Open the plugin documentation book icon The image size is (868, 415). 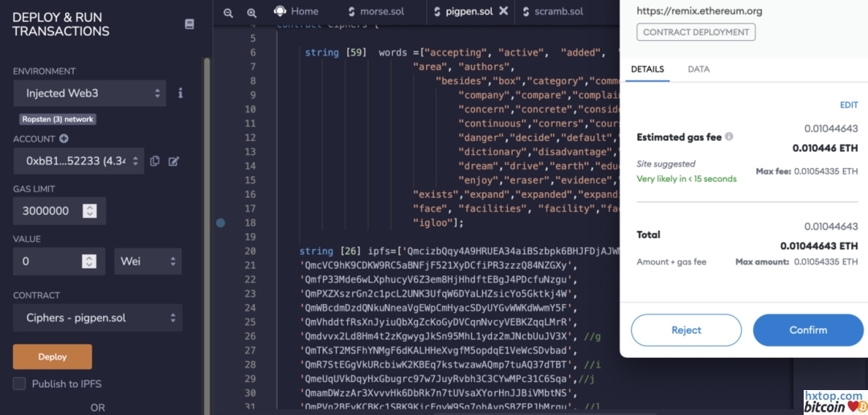tap(189, 24)
